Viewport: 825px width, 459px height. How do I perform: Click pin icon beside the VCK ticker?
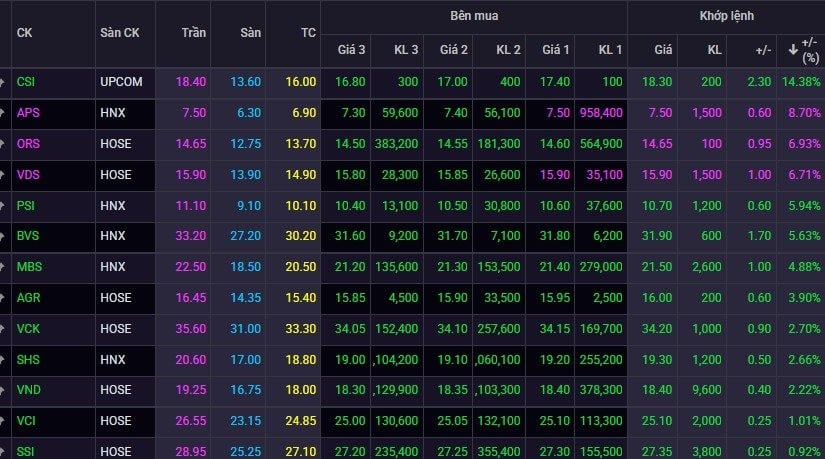pyautogui.click(x=2, y=329)
